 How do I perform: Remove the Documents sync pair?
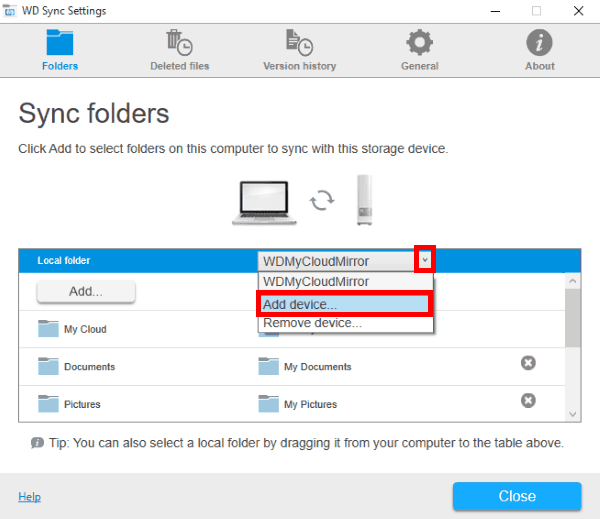pyautogui.click(x=528, y=363)
